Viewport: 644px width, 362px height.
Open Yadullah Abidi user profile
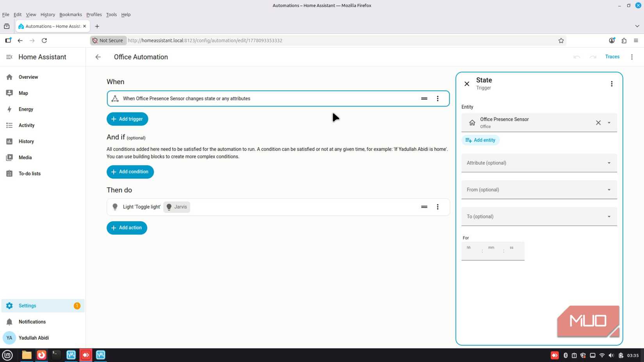coord(43,338)
